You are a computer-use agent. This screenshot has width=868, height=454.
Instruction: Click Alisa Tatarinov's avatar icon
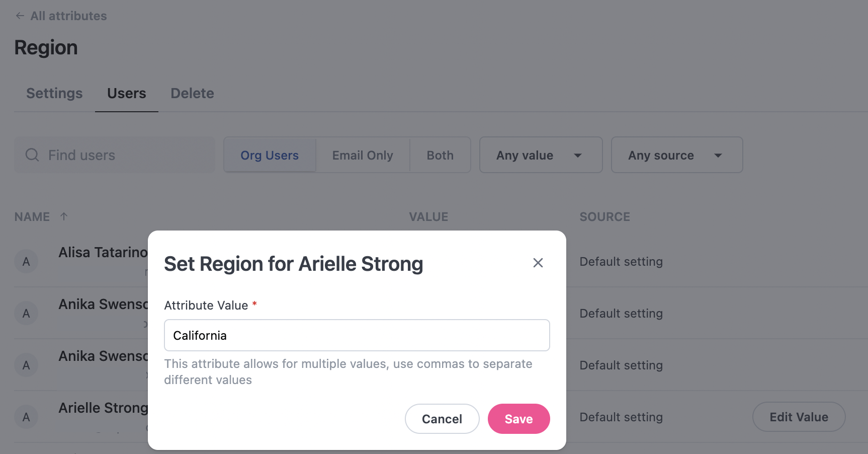point(26,262)
